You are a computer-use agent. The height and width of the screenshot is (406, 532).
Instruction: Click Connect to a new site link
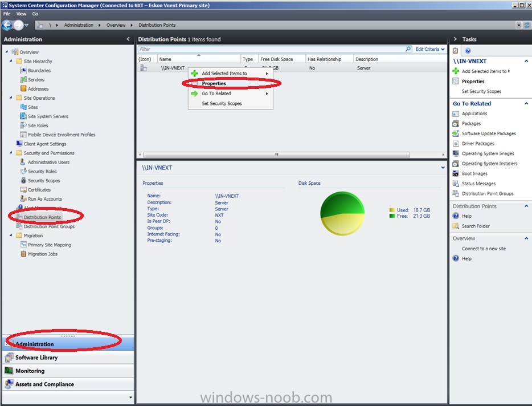(484, 249)
